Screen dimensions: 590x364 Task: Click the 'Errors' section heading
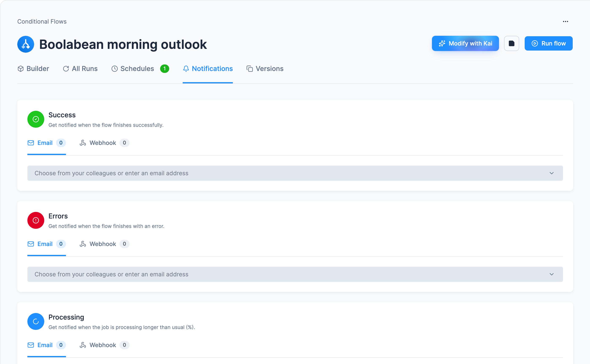tap(58, 216)
